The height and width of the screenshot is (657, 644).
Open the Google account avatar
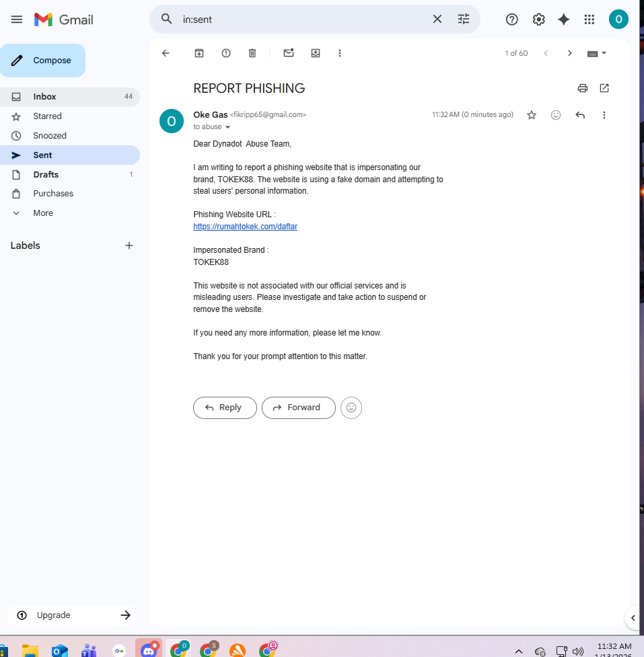(x=618, y=20)
